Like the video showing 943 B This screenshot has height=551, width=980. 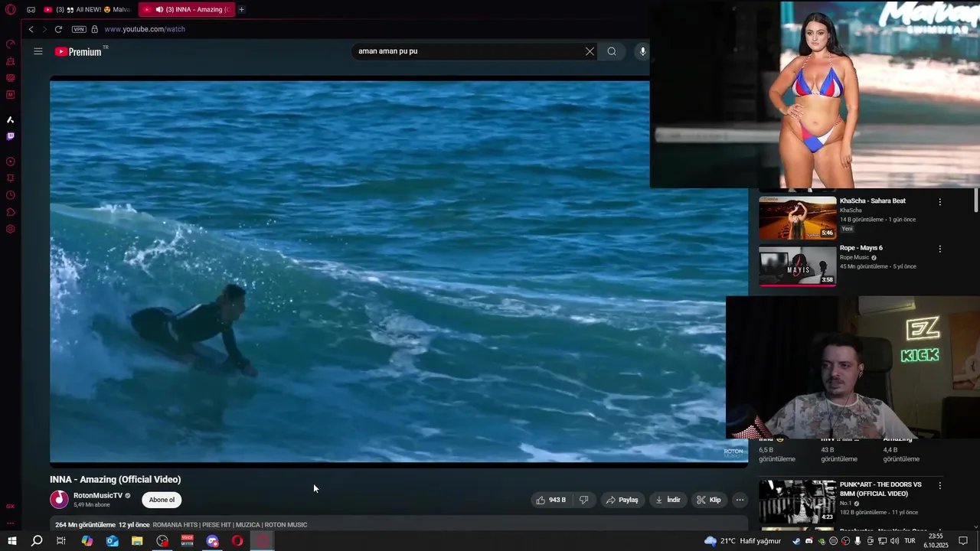[550, 500]
